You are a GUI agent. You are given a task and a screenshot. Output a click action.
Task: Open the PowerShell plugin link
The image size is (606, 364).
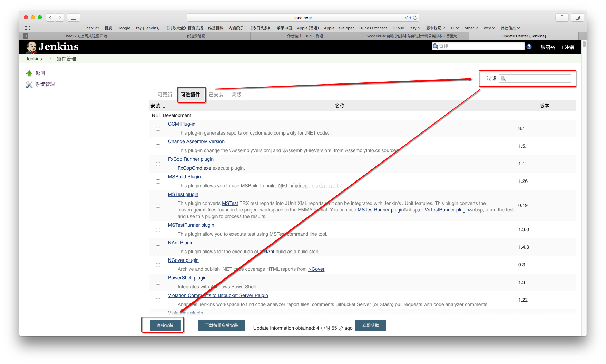[187, 278]
